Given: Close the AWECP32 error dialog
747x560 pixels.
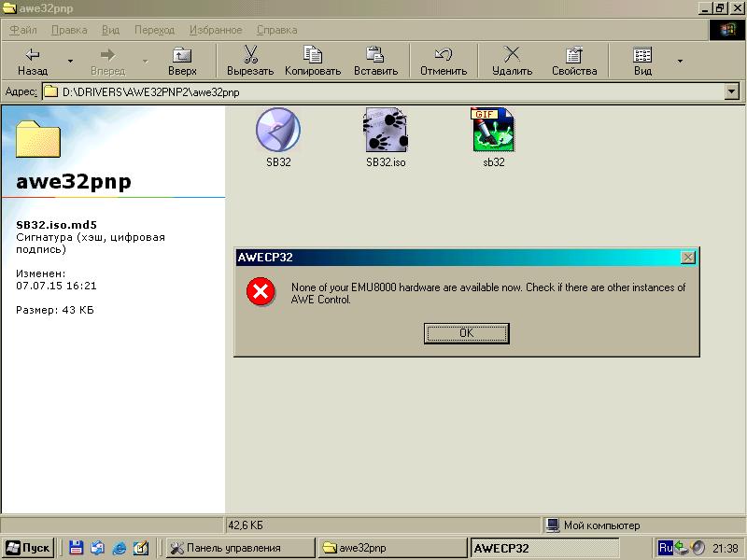Looking at the screenshot, I should coord(688,258).
